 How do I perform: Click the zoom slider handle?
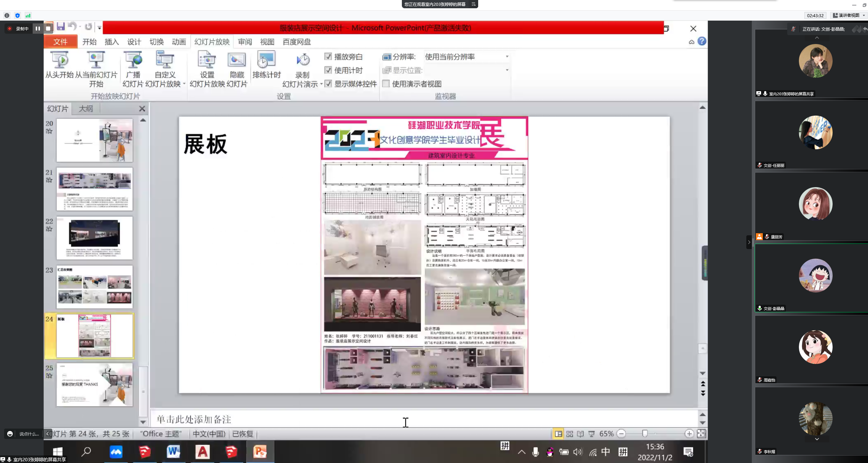tap(645, 434)
